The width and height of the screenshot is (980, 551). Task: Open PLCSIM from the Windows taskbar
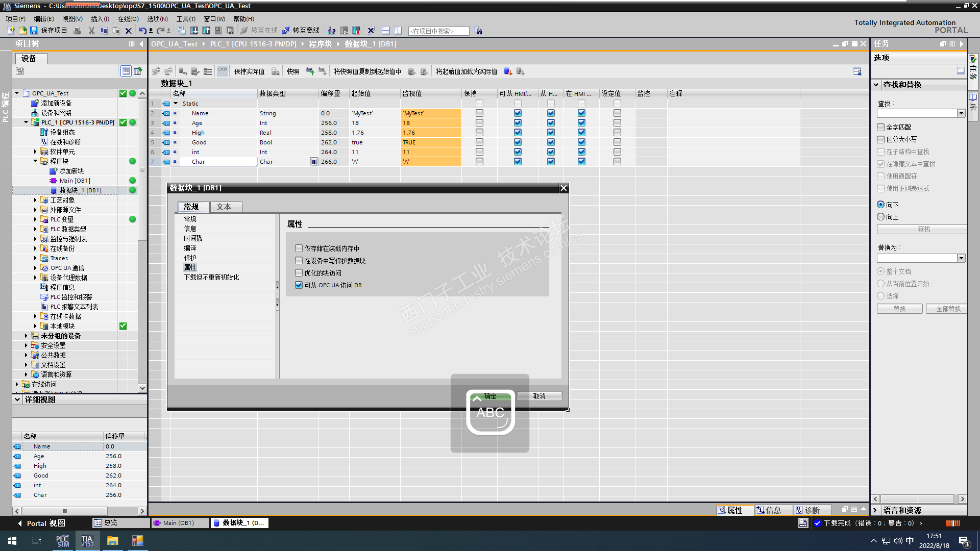point(62,541)
